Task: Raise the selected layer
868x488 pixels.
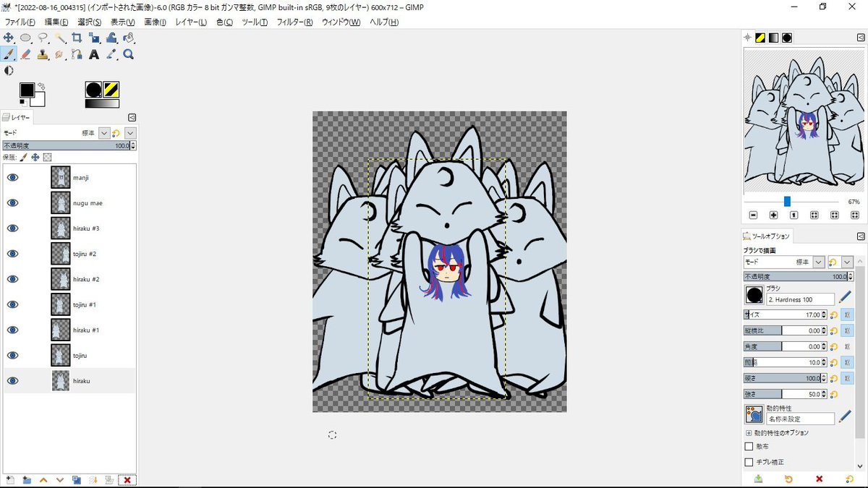Action: tap(43, 479)
